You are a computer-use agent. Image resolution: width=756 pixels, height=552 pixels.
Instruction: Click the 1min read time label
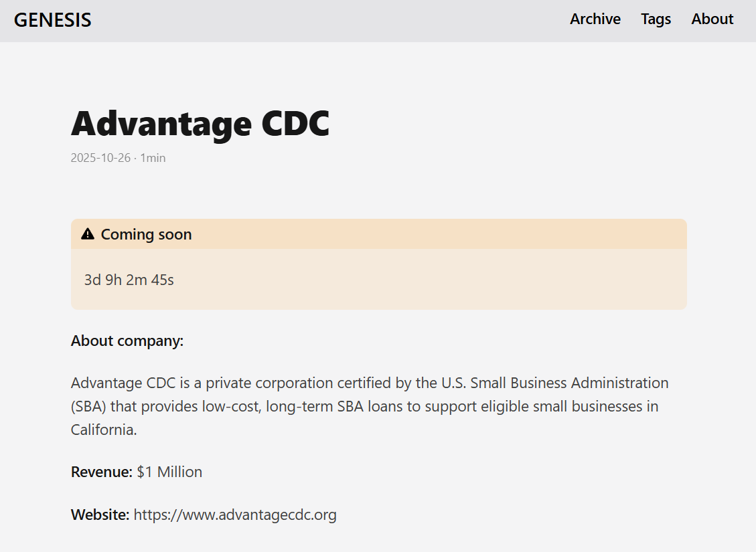coord(153,157)
